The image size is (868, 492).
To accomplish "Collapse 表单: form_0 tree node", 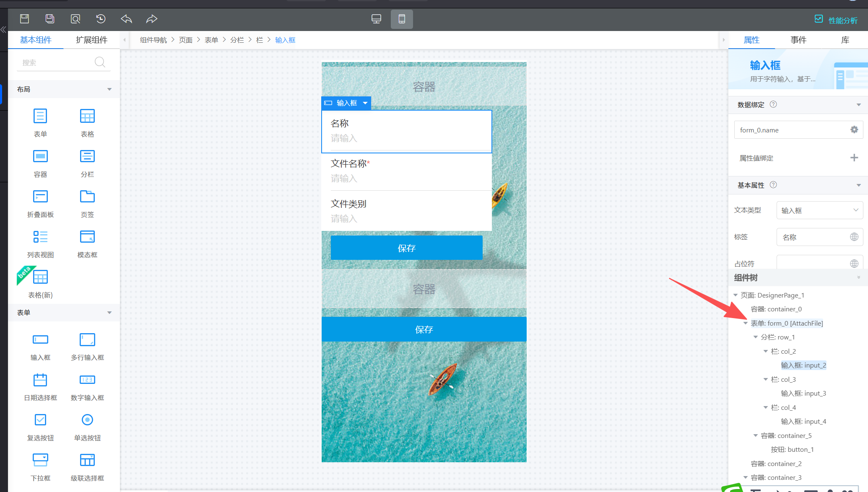I will coord(746,323).
